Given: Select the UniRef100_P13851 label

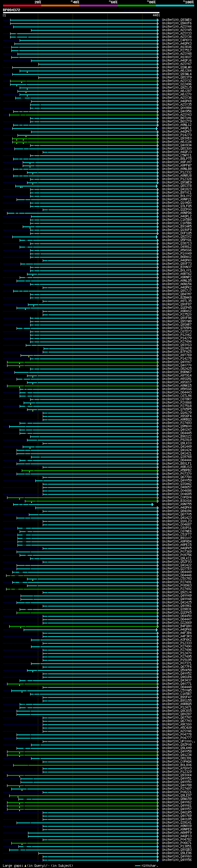Looking at the screenshot, I should pos(177,846).
